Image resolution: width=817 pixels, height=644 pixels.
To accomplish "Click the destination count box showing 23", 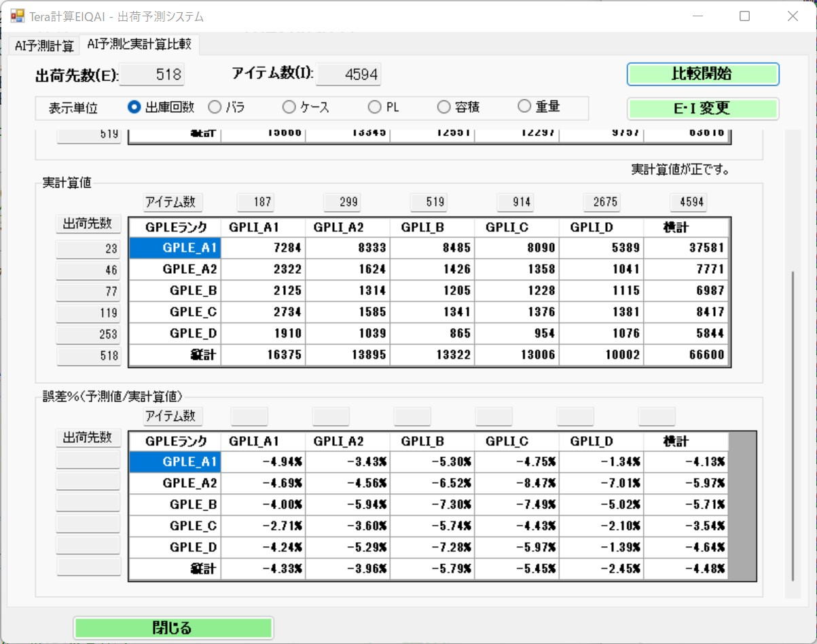I will point(88,249).
